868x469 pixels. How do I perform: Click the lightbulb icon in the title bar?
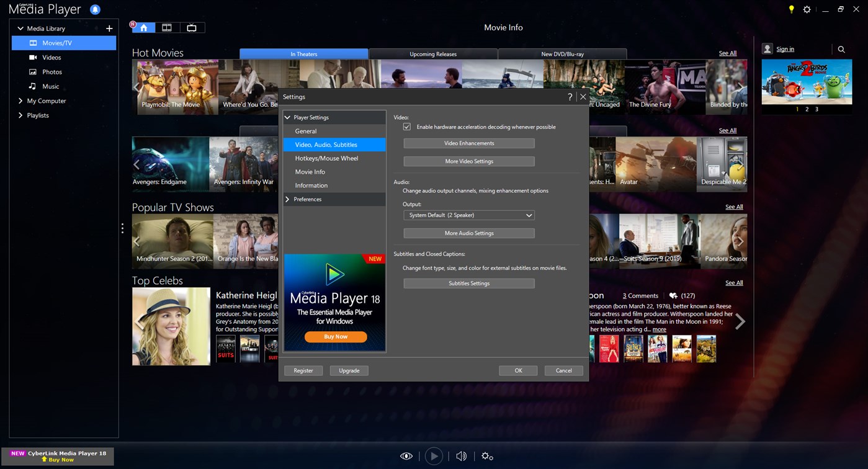point(790,9)
